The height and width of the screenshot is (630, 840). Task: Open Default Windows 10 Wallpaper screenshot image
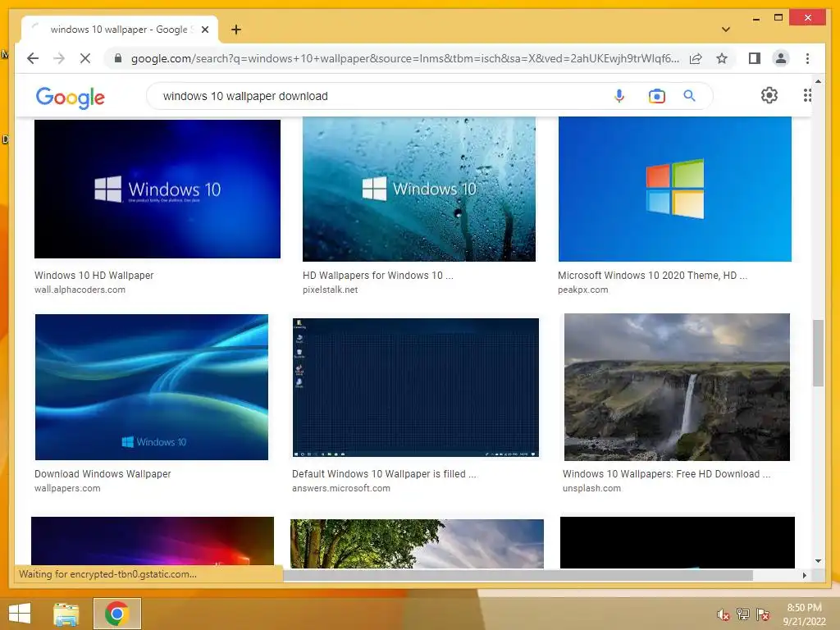coord(416,387)
